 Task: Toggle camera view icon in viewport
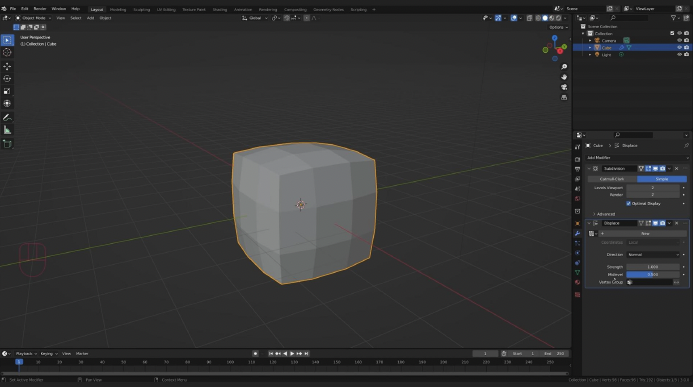(564, 87)
